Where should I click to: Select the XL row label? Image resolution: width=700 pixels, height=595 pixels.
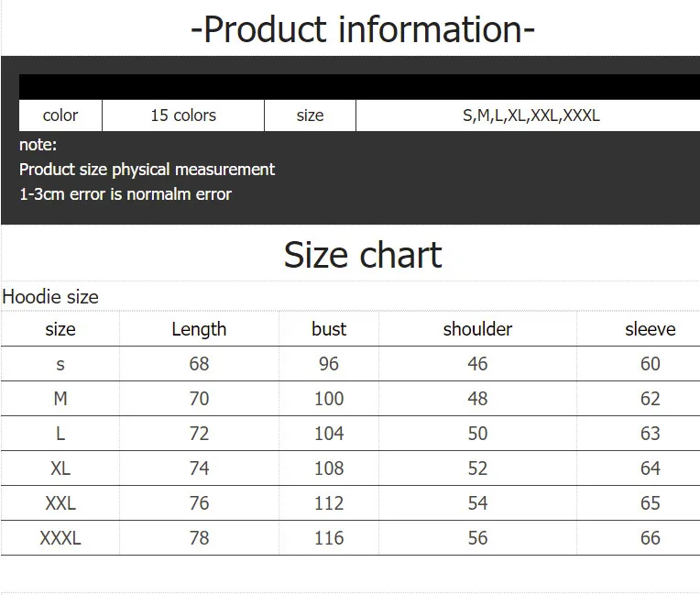60,468
